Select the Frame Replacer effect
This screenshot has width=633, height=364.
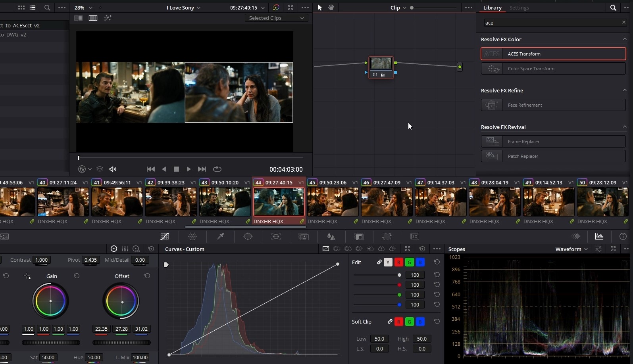(553, 141)
